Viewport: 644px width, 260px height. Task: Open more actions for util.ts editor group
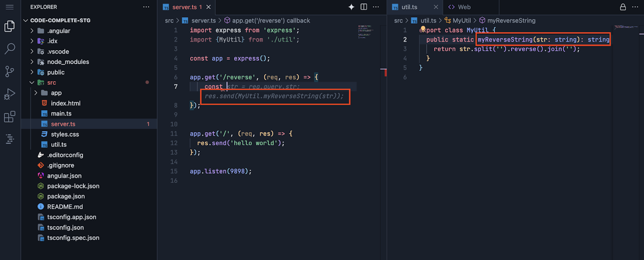point(635,7)
